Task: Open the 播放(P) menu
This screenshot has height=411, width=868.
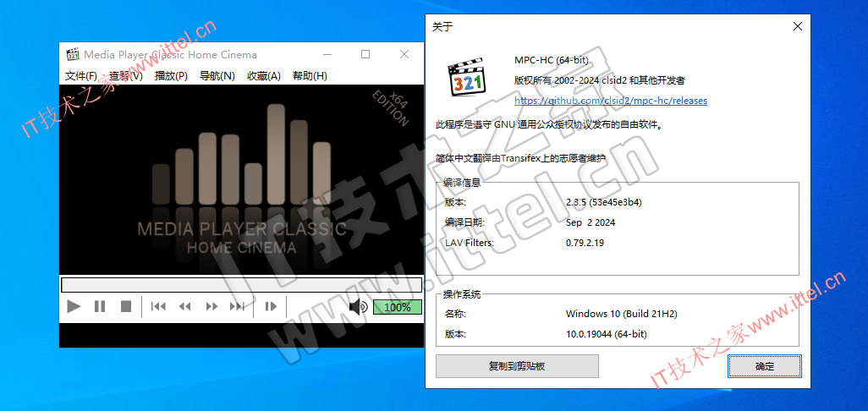Action: (x=171, y=76)
